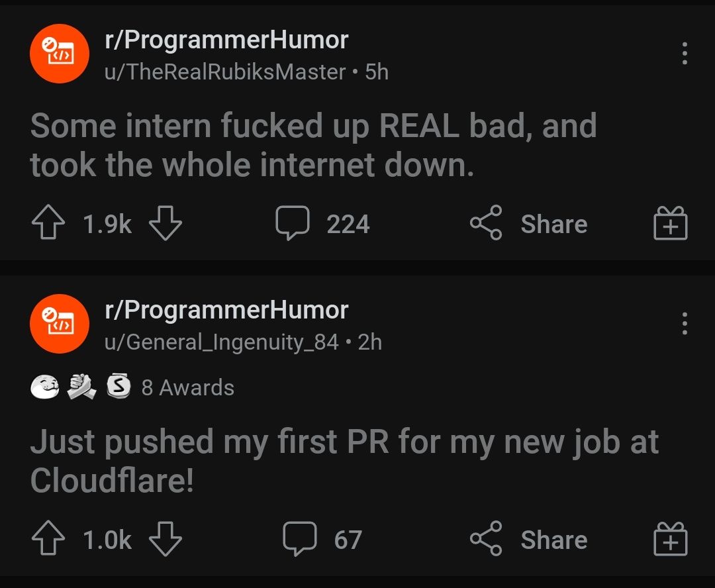Screen dimensions: 715x588
Task: Give award to General_Ingenuity_84's post
Action: [x=670, y=538]
